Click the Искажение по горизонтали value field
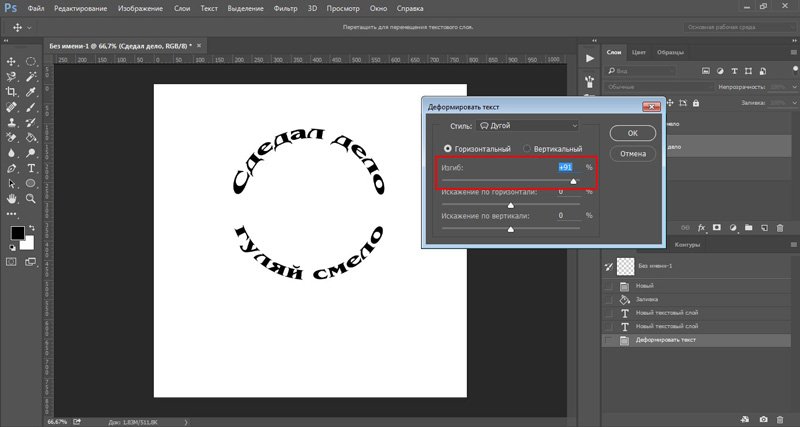This screenshot has height=427, width=800. click(565, 190)
